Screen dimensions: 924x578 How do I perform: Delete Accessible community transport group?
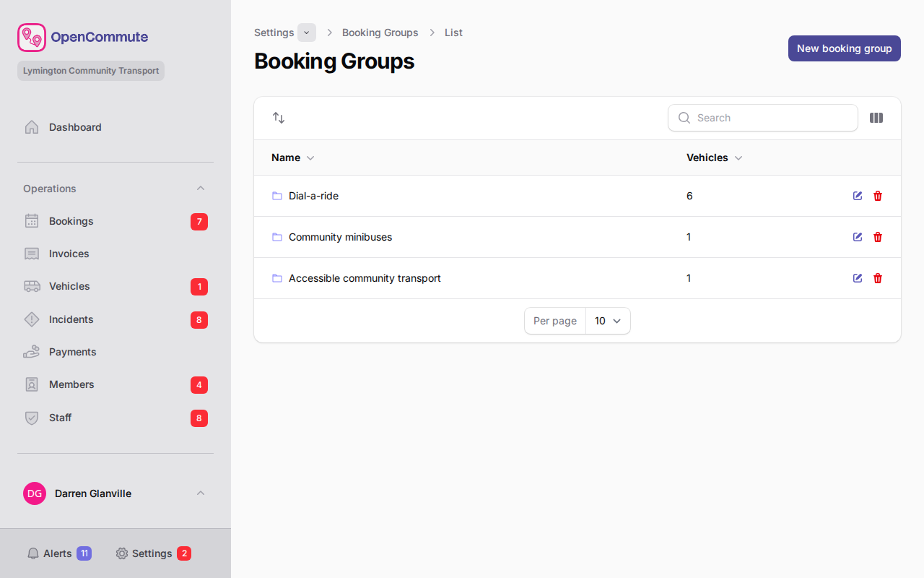(878, 278)
